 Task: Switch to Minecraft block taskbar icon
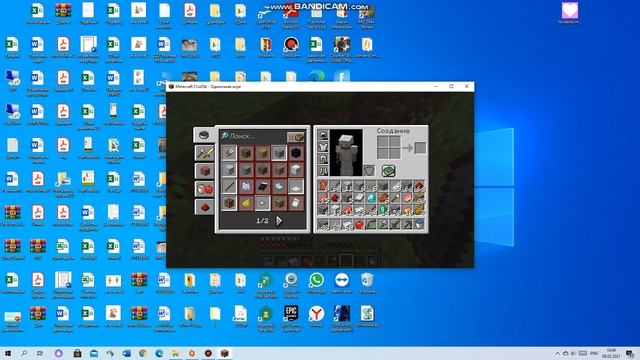point(224,353)
